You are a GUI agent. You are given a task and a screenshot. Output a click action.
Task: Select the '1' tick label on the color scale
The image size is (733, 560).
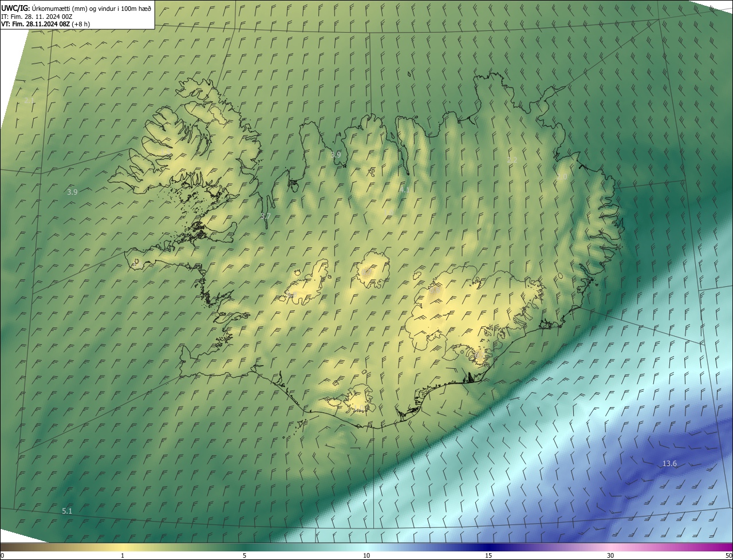(123, 555)
